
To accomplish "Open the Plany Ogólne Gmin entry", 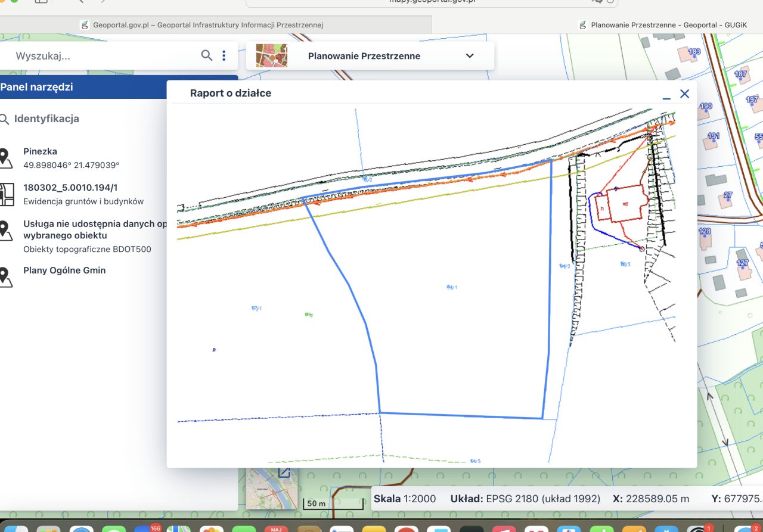I will coord(64,270).
